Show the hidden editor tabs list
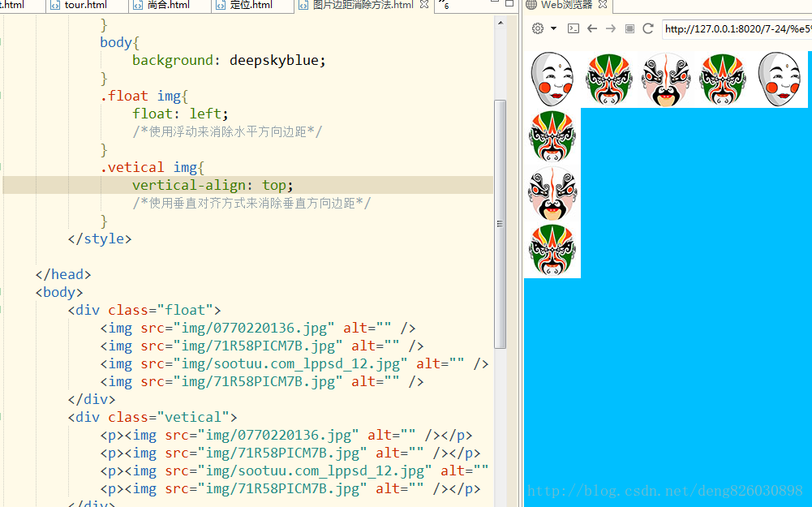Viewport: 812px width, 507px height. [x=445, y=5]
